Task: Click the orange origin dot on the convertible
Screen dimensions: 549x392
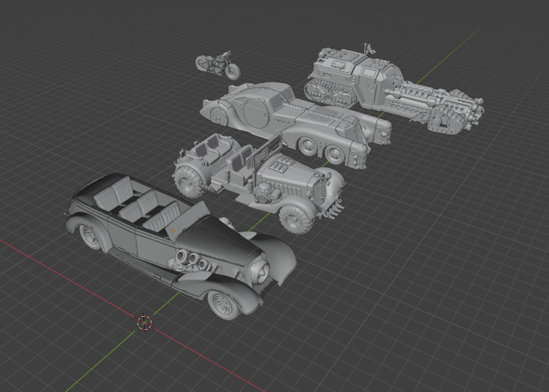Action: coord(173,231)
